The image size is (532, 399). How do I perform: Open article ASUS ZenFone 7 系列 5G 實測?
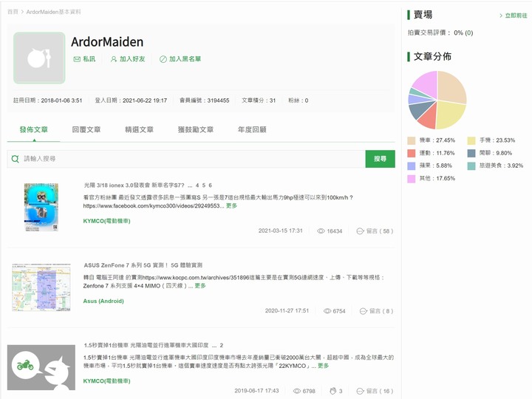tap(143, 265)
